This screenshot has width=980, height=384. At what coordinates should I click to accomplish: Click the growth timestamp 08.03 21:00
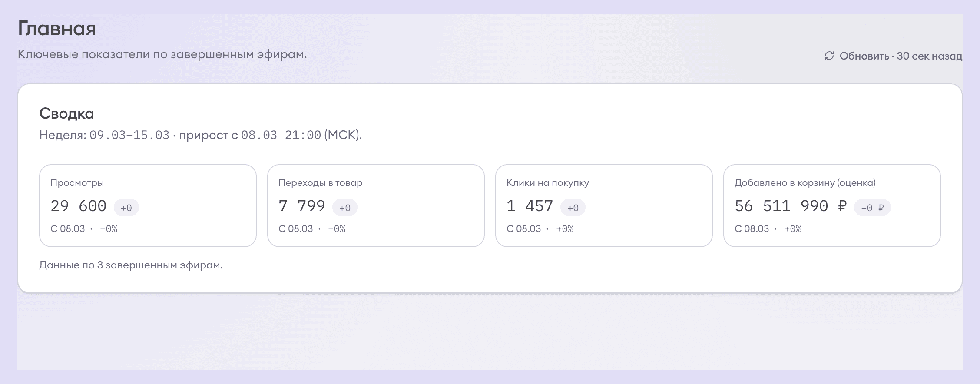click(x=281, y=135)
